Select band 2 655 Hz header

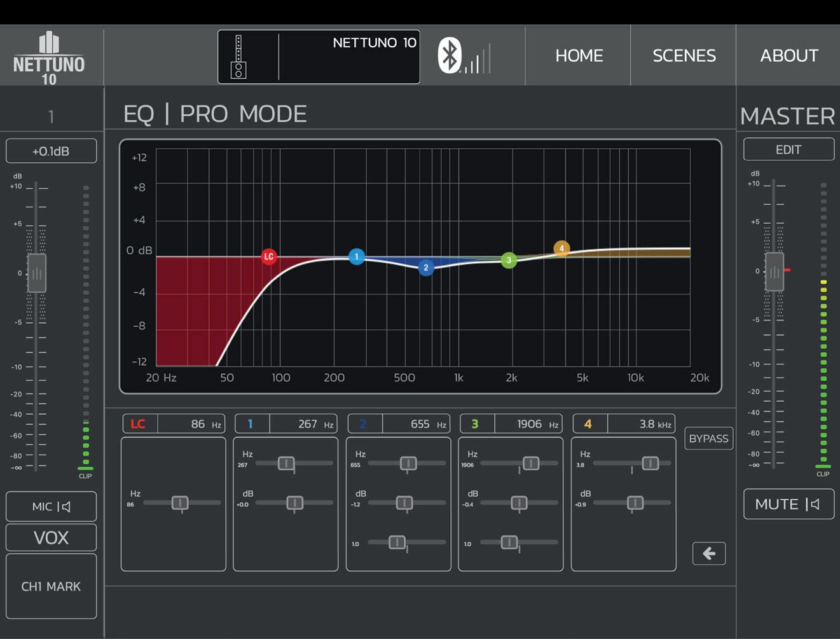399,424
